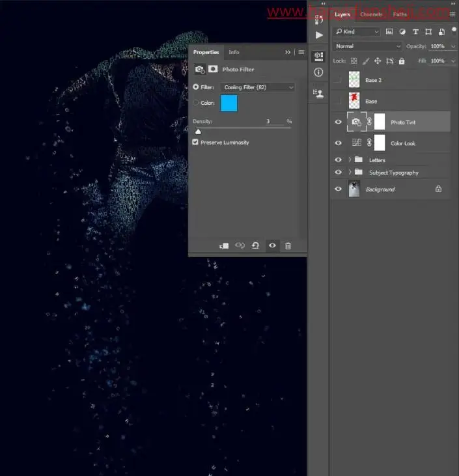Image resolution: width=459 pixels, height=476 pixels.
Task: Lock image pixels brush icon
Action: tap(366, 61)
